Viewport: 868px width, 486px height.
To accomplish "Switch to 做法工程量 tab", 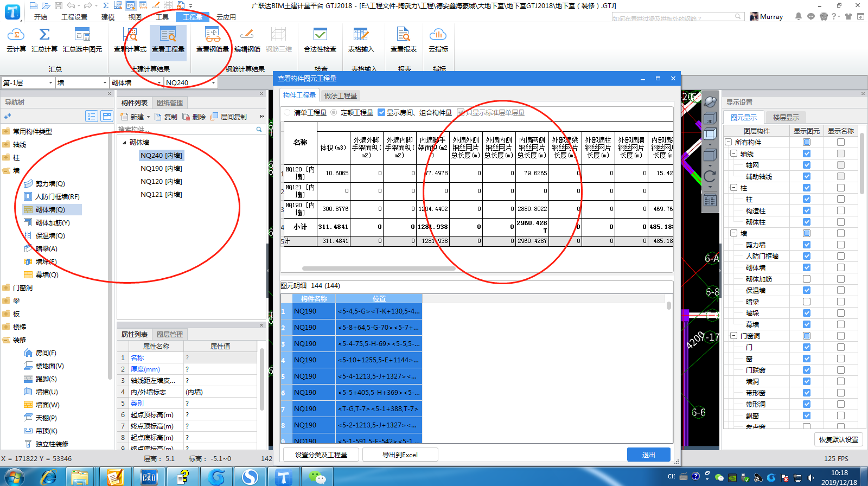I will pos(341,95).
